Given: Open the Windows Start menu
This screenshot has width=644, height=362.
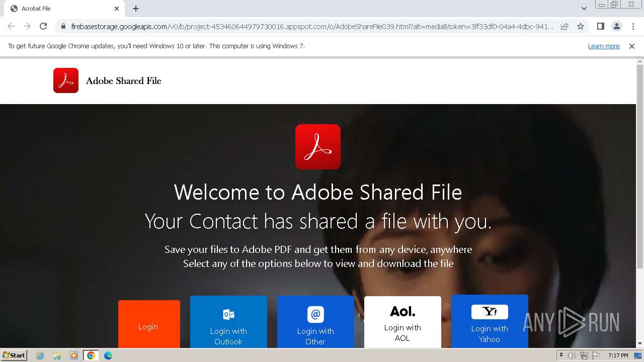Looking at the screenshot, I should (x=14, y=355).
